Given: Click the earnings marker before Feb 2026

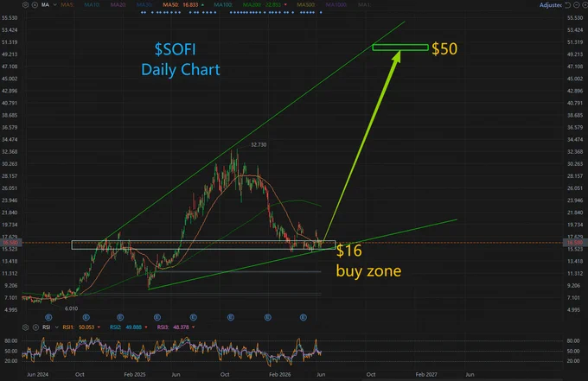Looking at the screenshot, I should [267, 317].
